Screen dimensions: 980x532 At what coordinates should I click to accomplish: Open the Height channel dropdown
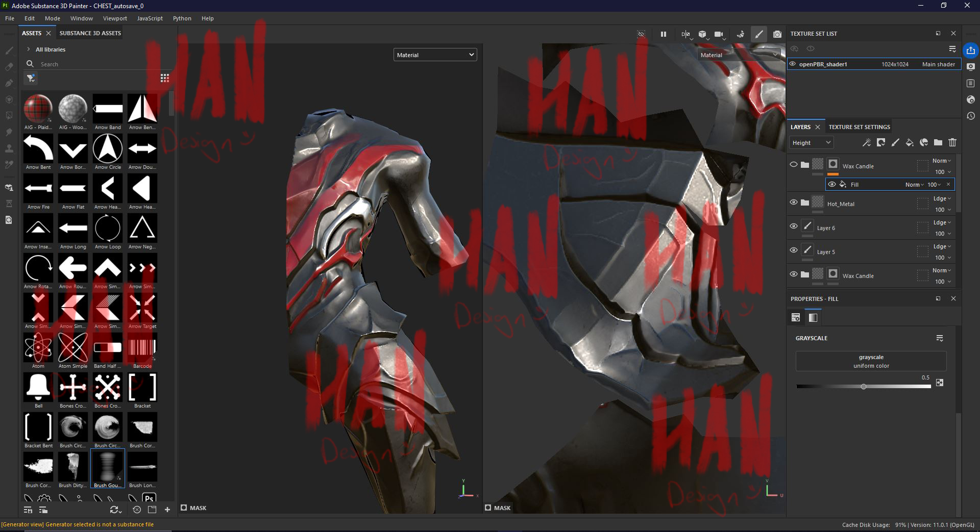point(811,143)
